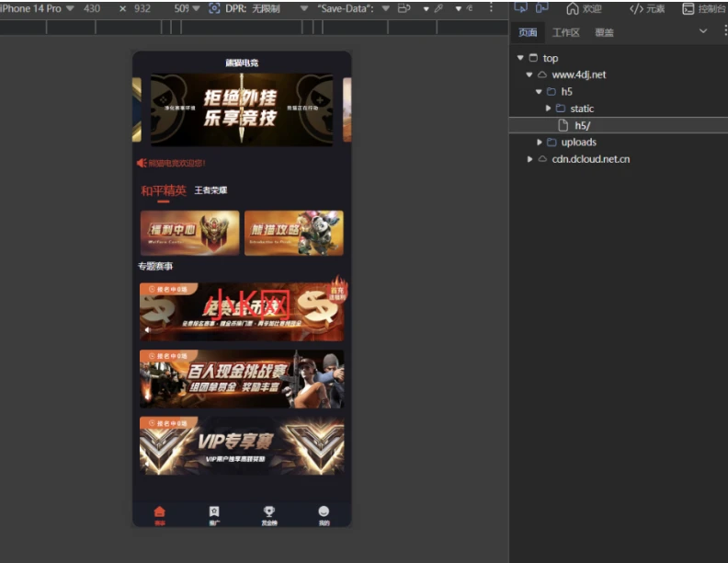Click the profile icon in bottom nav
728x563 pixels.
pos(324,511)
